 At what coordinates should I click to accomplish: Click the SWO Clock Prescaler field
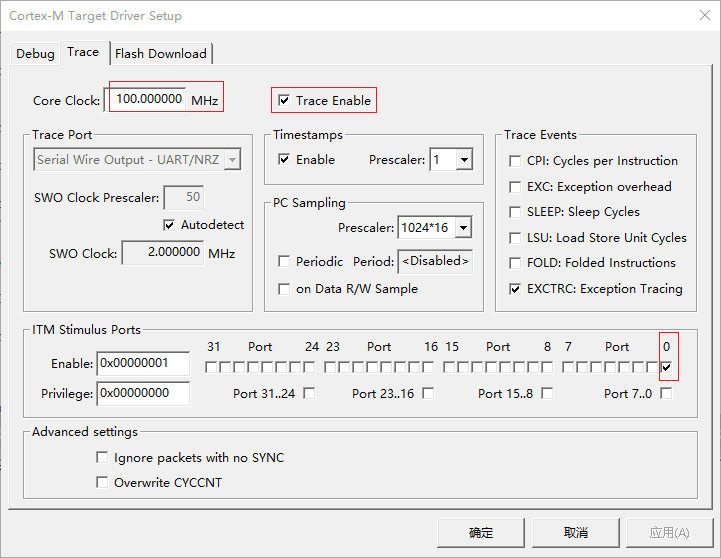click(184, 197)
